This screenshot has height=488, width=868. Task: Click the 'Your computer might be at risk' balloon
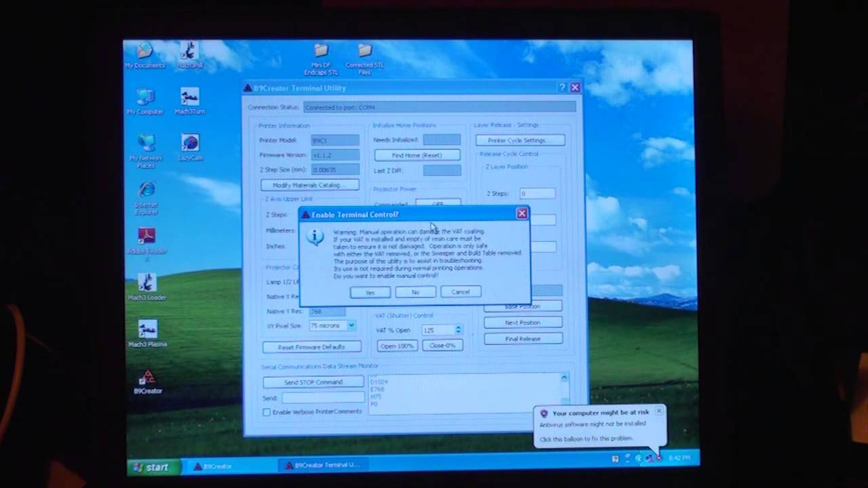601,425
